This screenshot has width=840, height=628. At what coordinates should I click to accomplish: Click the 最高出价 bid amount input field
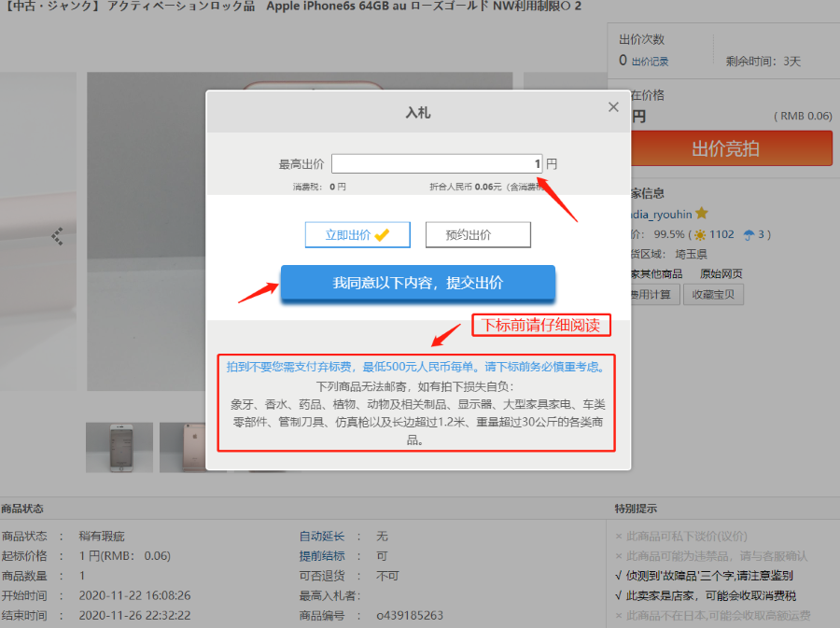click(x=436, y=161)
